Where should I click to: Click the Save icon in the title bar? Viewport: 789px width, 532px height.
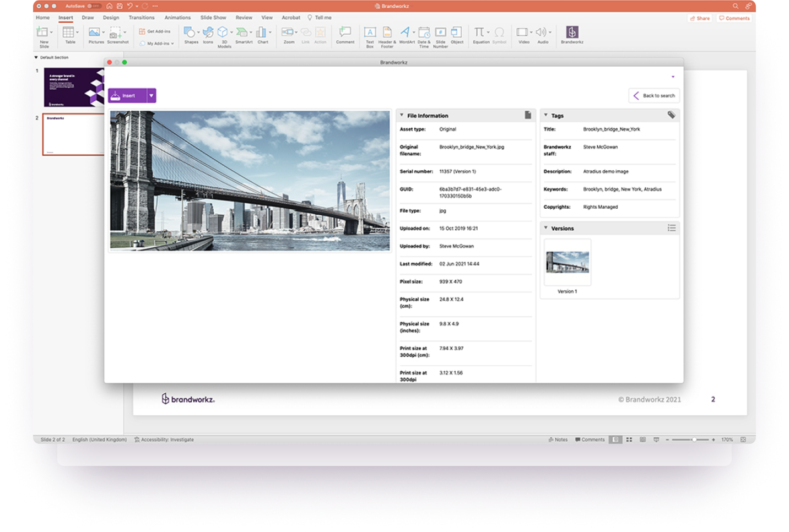pos(120,6)
